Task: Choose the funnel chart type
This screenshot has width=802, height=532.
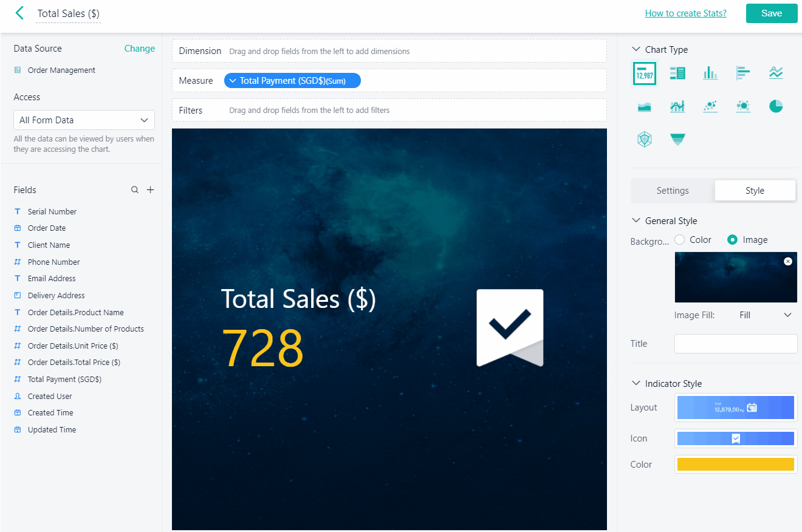Action: [x=677, y=140]
